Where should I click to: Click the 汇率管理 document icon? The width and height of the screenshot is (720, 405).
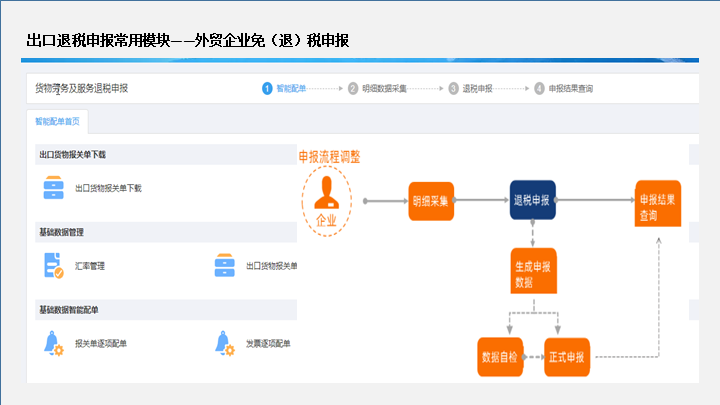(54, 265)
